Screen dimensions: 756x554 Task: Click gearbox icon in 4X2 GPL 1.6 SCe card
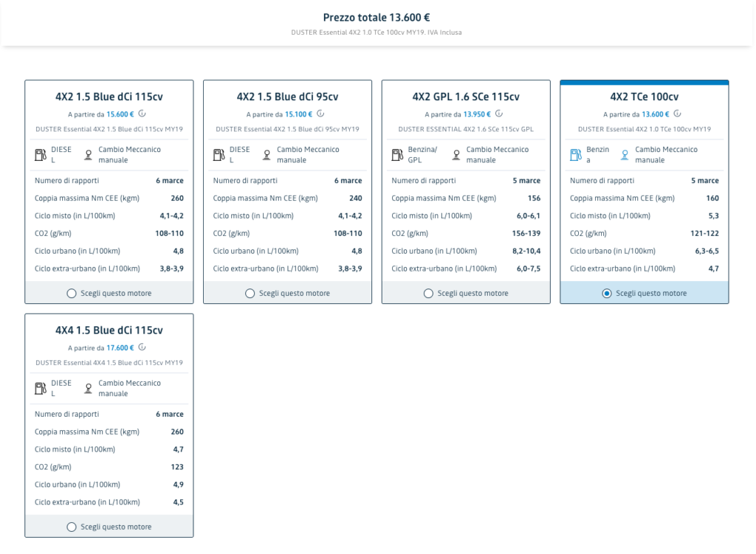click(456, 155)
